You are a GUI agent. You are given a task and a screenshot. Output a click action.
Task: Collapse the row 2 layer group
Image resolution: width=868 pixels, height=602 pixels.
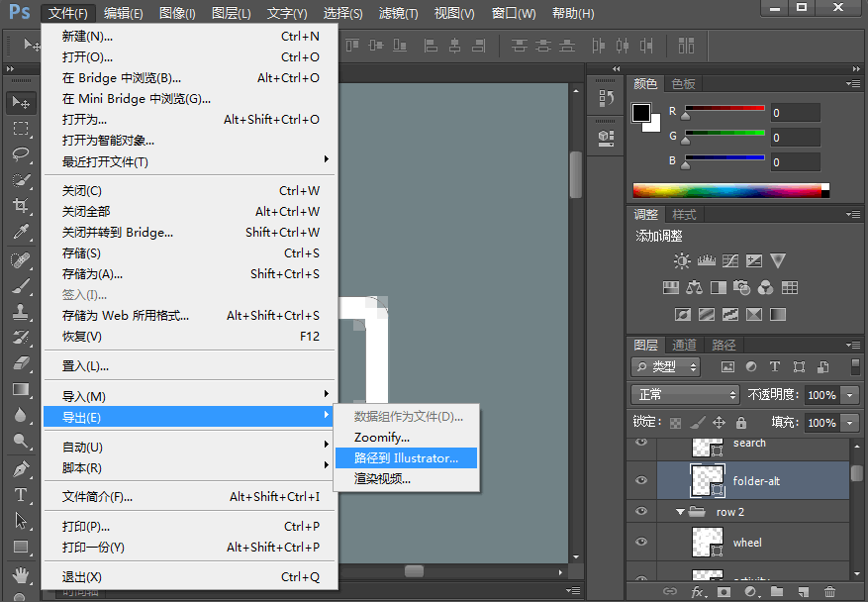[x=680, y=512]
